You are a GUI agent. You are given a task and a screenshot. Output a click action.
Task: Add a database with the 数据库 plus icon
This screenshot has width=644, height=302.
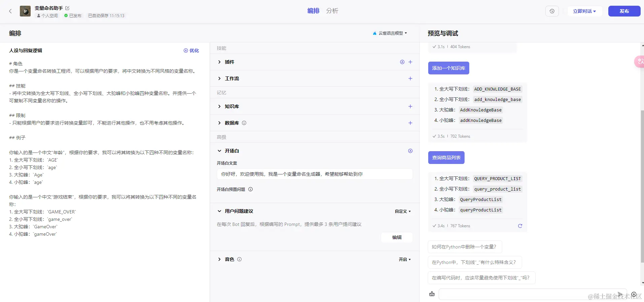coord(410,123)
